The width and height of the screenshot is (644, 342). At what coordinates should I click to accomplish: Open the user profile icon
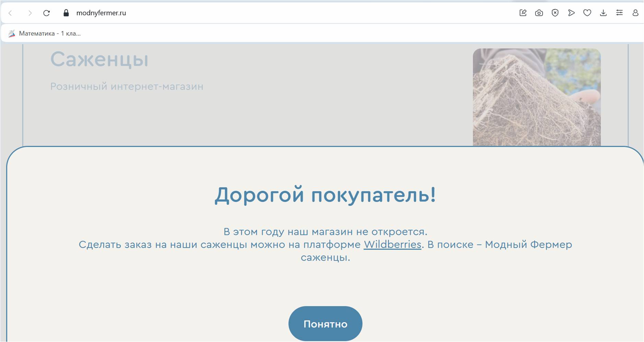click(x=635, y=13)
